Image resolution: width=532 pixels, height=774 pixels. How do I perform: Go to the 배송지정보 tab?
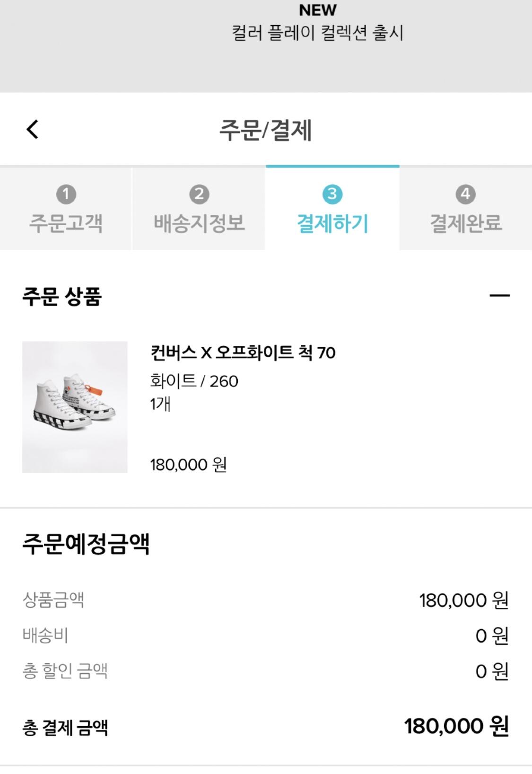coord(199,223)
